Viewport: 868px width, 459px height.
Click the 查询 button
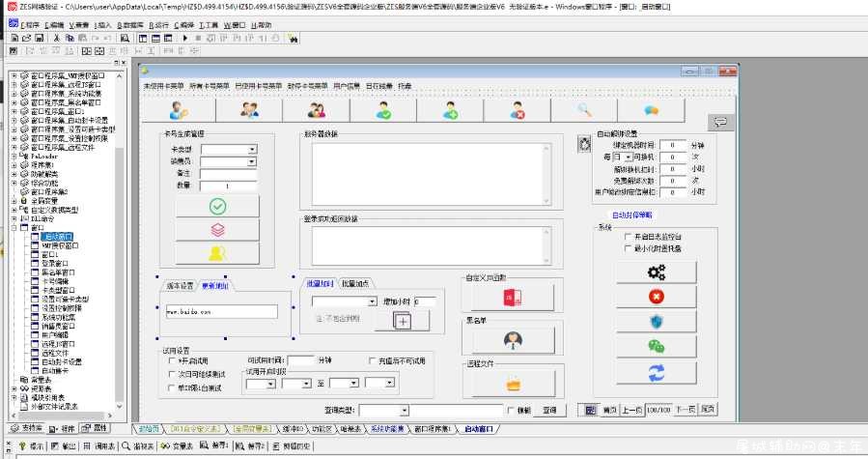point(549,411)
